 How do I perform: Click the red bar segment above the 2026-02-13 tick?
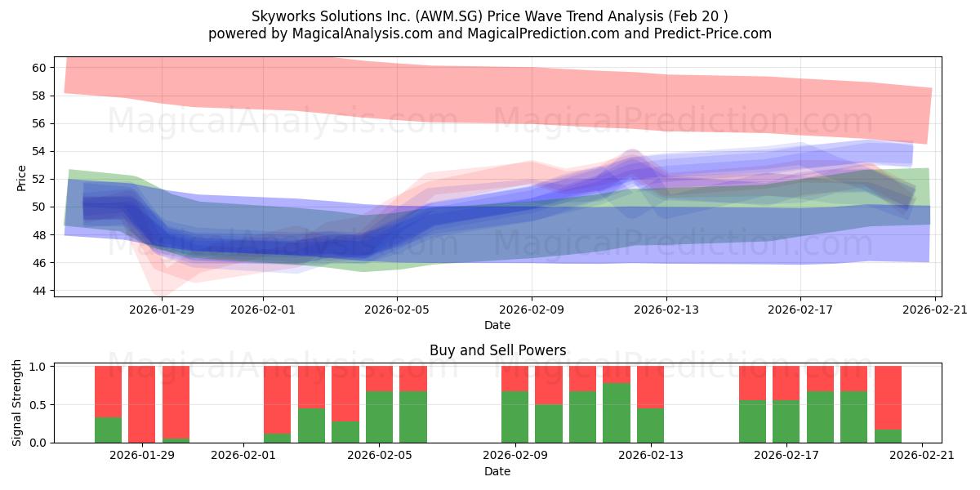[651, 387]
